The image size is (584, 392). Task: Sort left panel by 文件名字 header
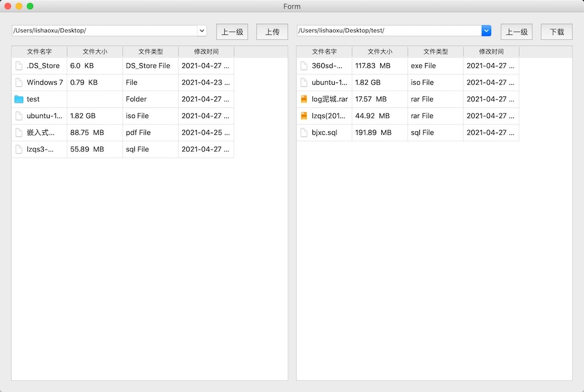(39, 52)
